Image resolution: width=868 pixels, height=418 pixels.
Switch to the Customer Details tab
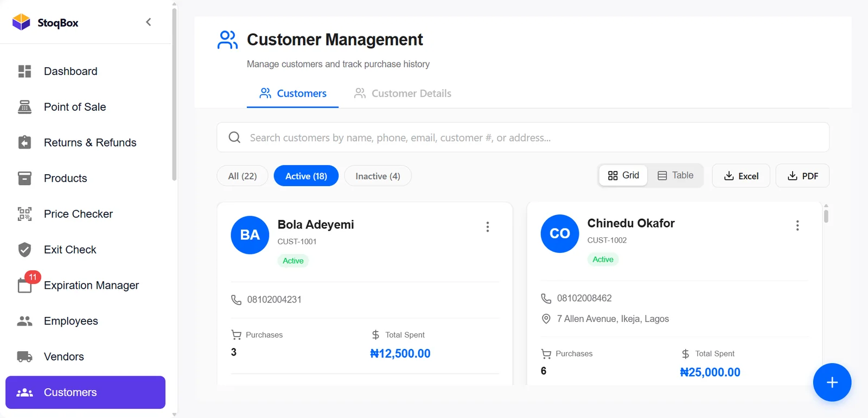coord(403,93)
